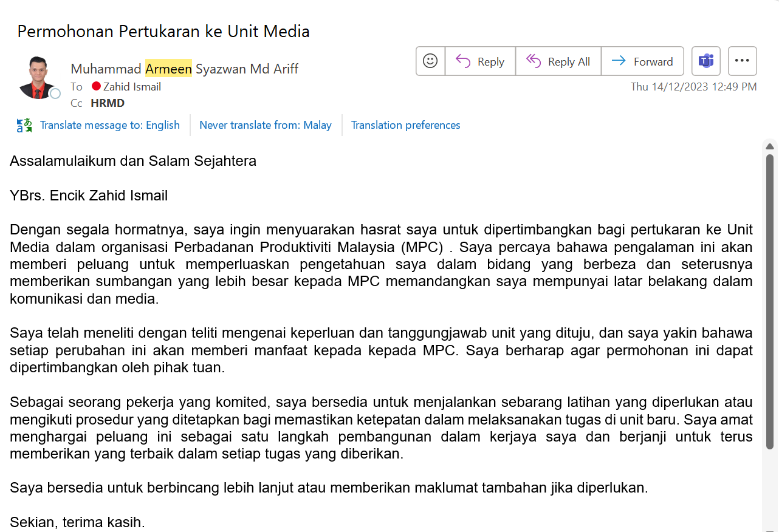
Task: Share the email to Microsoft Teams
Action: coord(706,61)
